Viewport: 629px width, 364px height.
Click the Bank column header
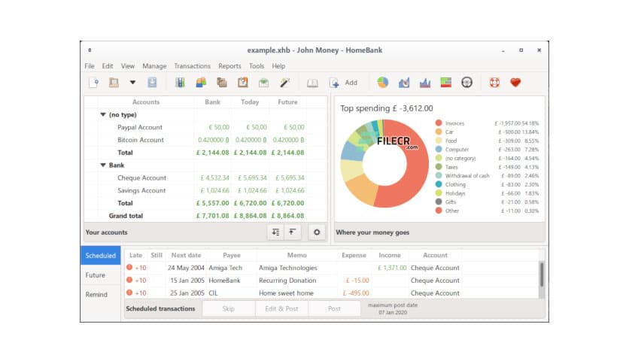[213, 102]
